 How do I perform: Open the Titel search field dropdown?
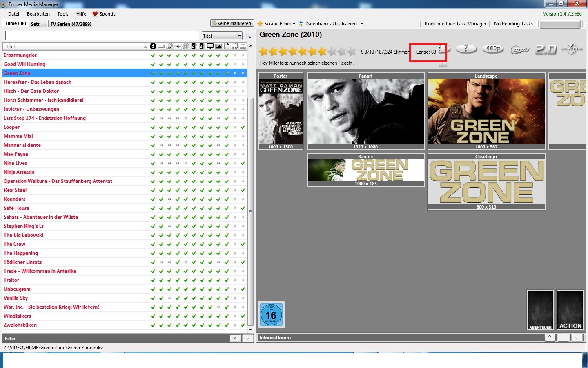(222, 36)
